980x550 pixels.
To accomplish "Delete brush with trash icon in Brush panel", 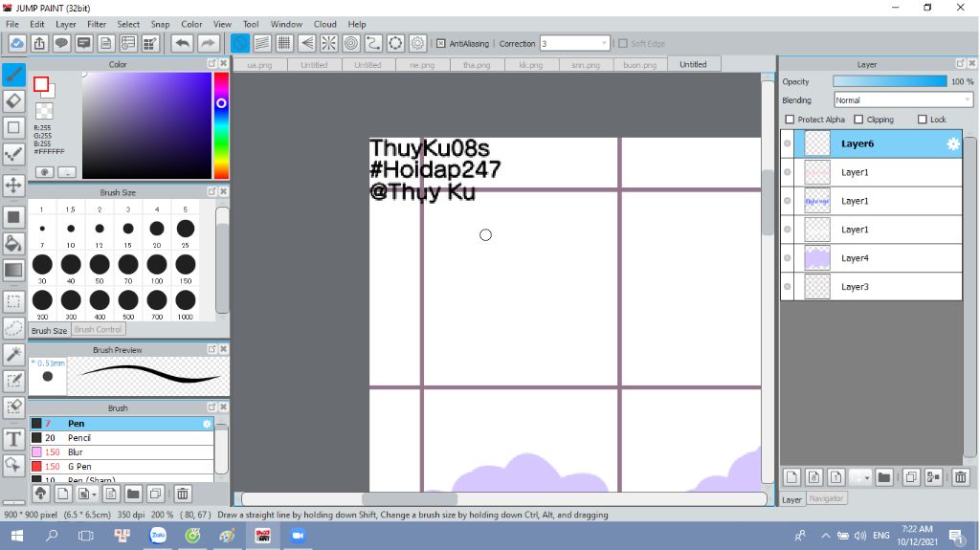I will click(183, 494).
